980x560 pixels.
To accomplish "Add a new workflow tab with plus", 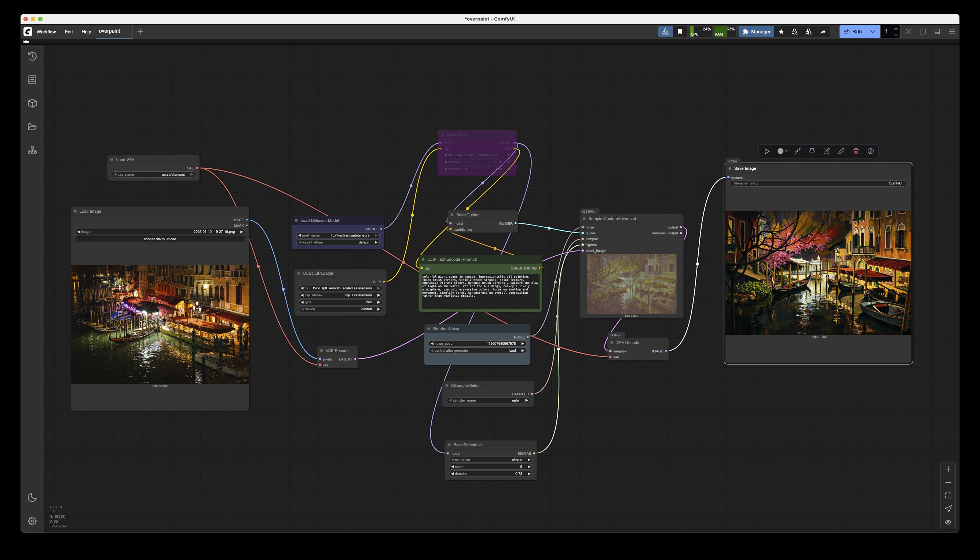I will coord(140,32).
